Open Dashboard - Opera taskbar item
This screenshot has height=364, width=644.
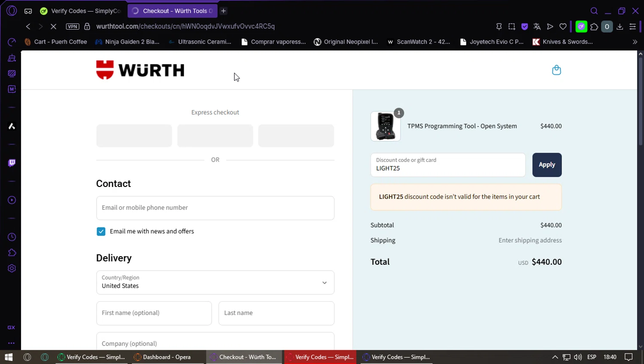point(167,357)
